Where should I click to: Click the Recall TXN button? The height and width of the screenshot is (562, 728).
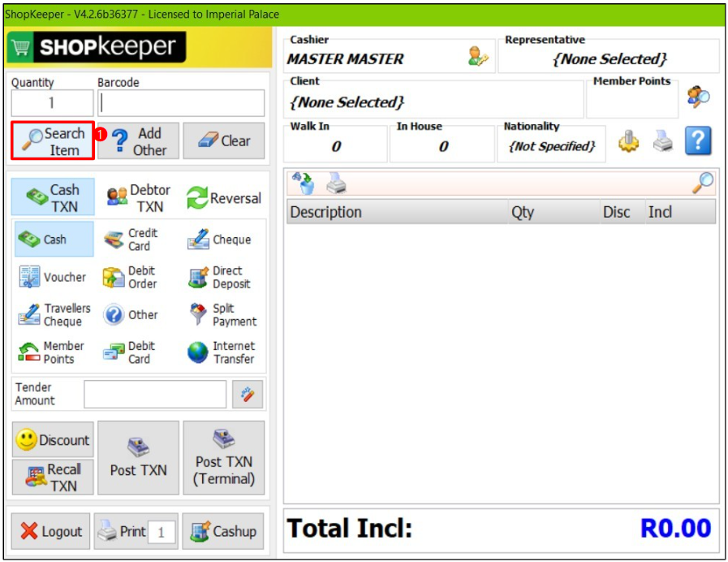click(x=53, y=477)
